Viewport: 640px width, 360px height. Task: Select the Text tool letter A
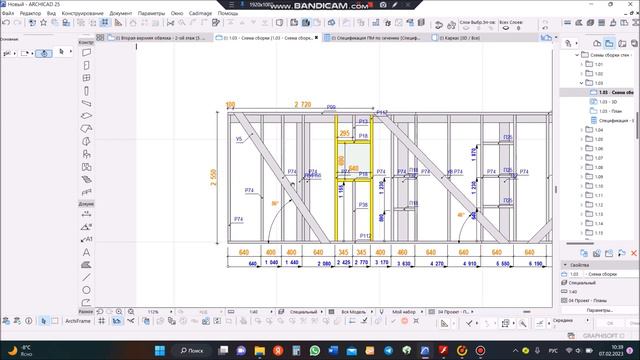pyautogui.click(x=86, y=252)
